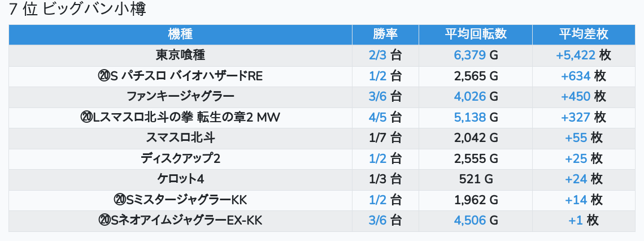
Task: Click the スマスロ北斗 machine name
Action: pos(180,137)
